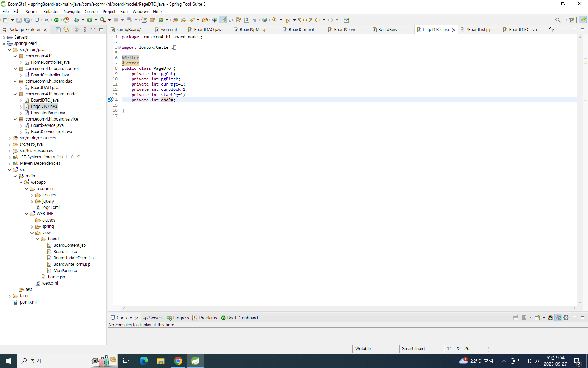Toggle Word Wrap toolbar button

coord(239,20)
